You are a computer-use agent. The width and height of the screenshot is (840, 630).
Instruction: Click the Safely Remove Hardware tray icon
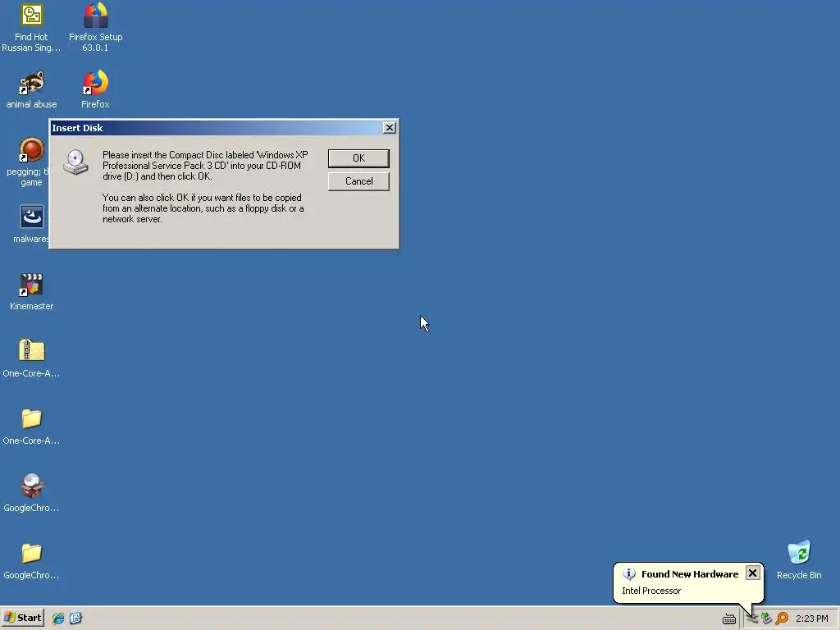(x=767, y=619)
